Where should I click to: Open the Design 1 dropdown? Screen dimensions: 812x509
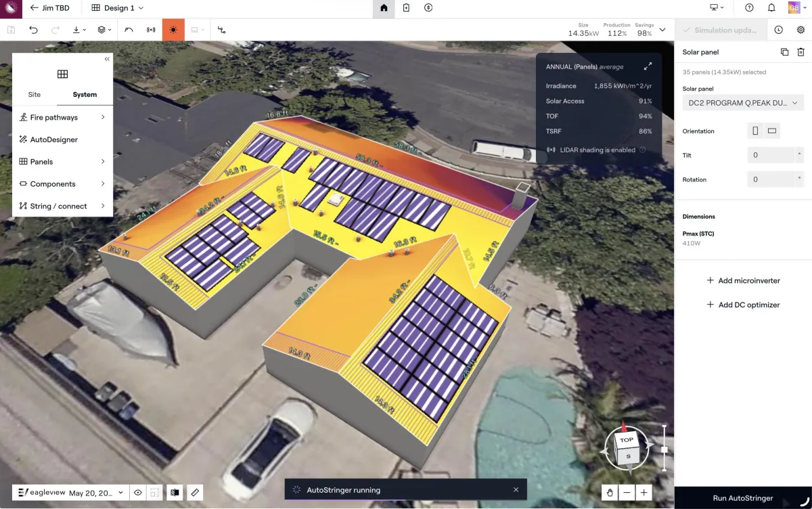click(118, 8)
